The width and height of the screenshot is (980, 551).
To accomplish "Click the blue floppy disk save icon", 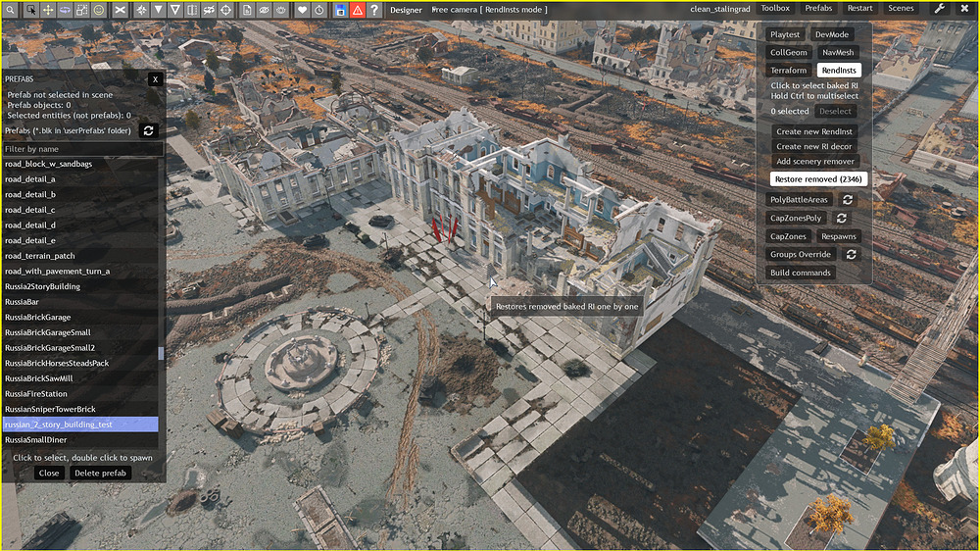I will pos(340,9).
